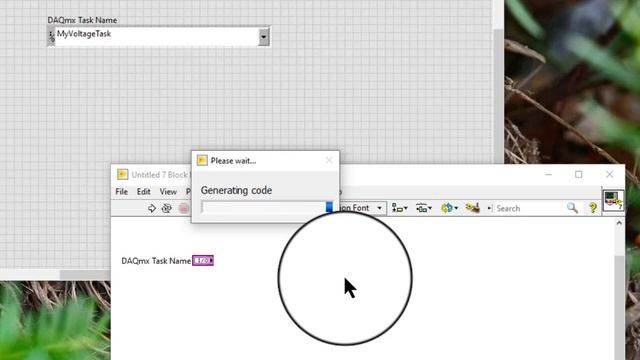
Task: Select the DAQmx Task Name terminal
Action: 203,260
